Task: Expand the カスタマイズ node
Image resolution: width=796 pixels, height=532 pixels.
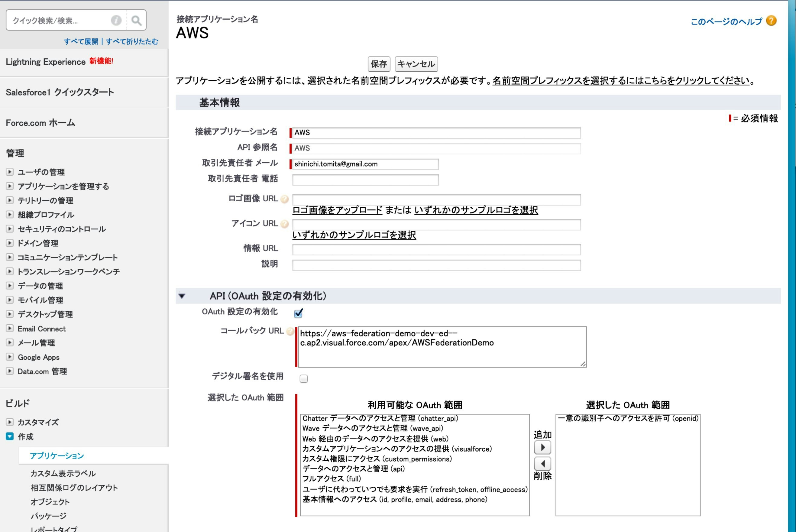Action: (x=9, y=422)
